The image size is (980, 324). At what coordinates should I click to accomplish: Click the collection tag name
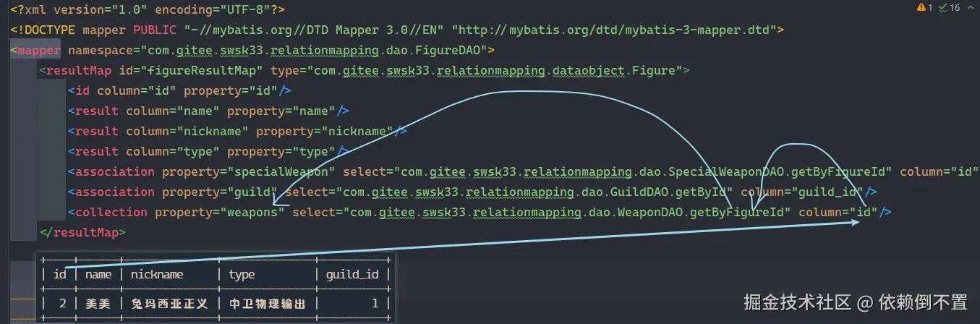(x=111, y=213)
